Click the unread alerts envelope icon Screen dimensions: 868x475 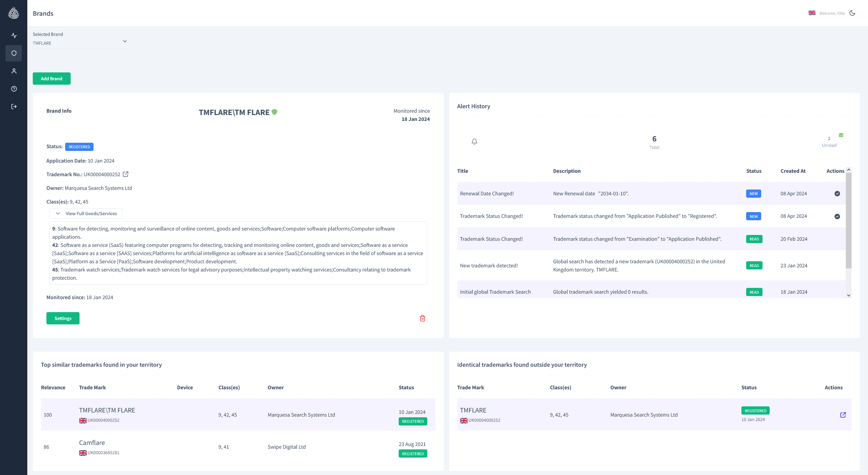[x=841, y=135]
